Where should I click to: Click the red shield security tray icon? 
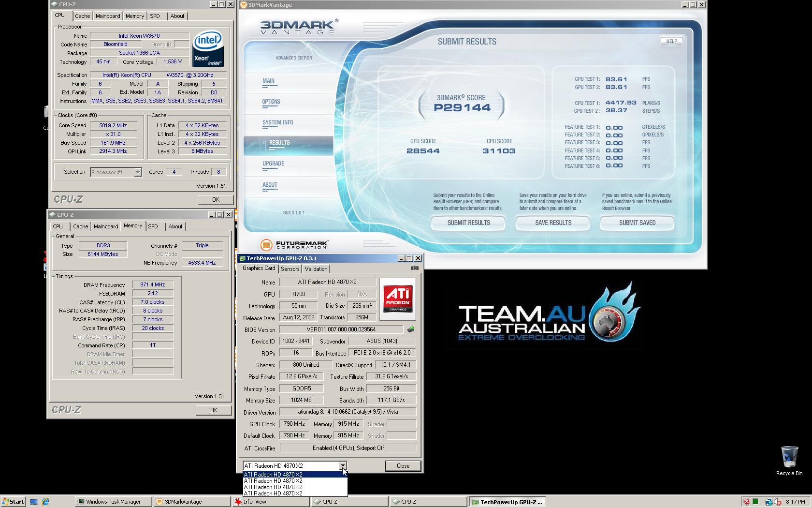pyautogui.click(x=746, y=502)
